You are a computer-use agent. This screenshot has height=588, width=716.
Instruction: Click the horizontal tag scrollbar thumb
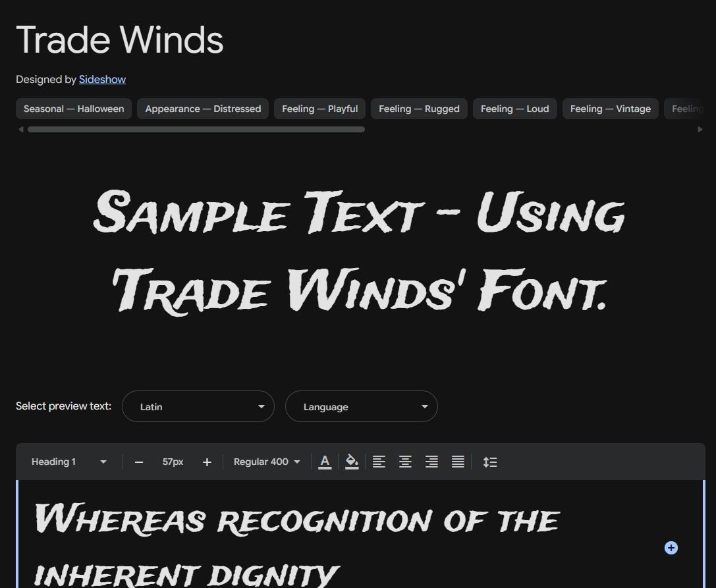click(x=196, y=130)
